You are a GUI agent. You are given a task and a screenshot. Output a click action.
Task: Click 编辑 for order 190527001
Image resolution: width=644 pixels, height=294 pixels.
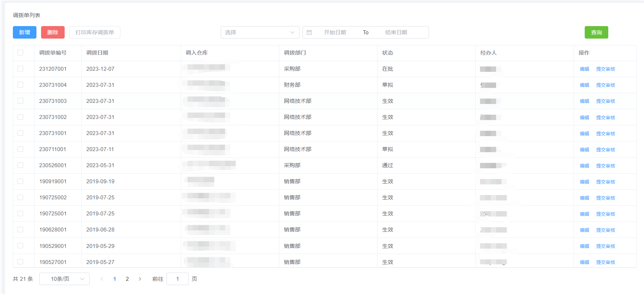[584, 262]
